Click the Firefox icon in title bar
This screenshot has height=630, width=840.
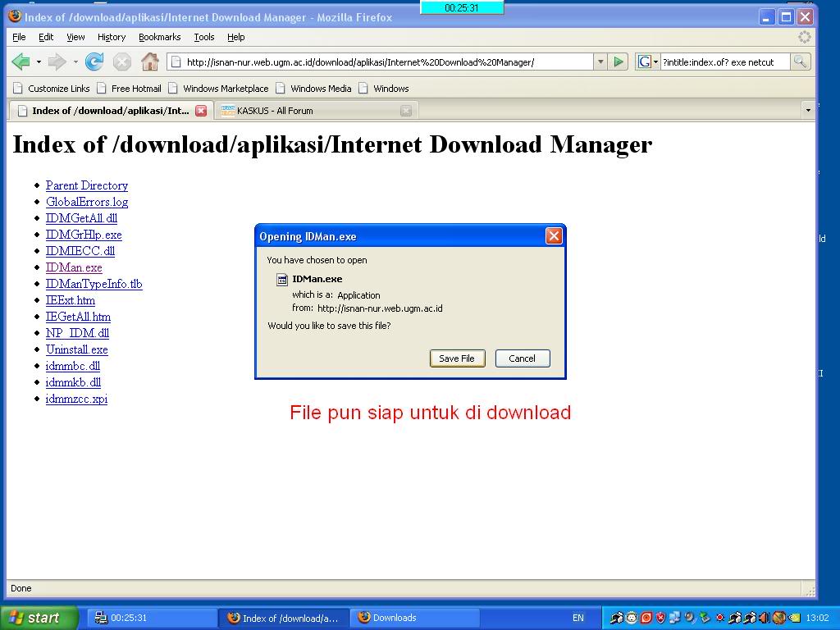15,16
